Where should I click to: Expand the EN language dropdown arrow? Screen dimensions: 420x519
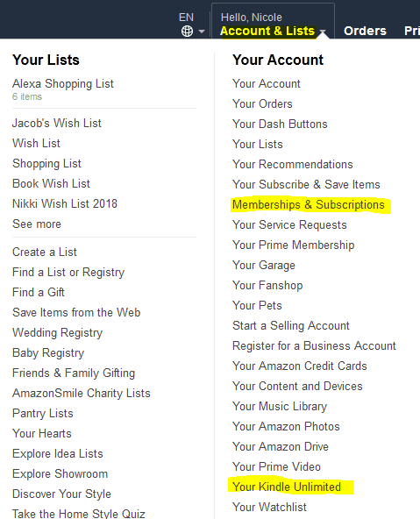click(202, 32)
